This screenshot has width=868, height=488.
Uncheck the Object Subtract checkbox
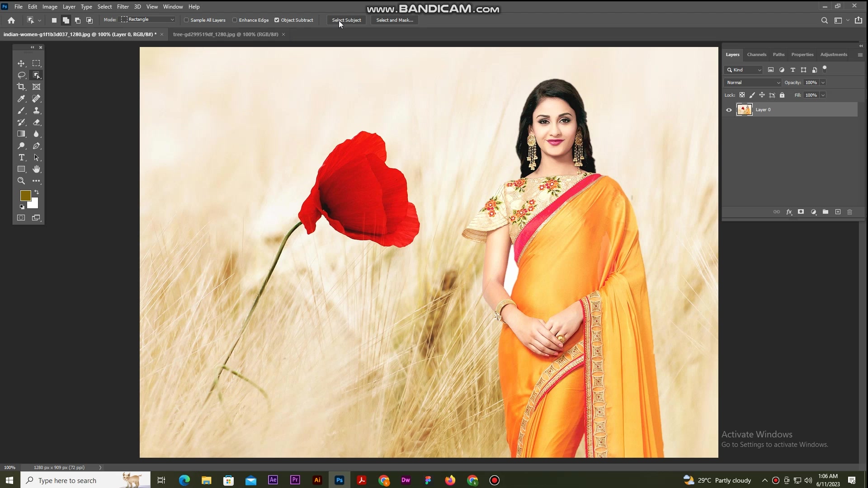[x=277, y=20]
